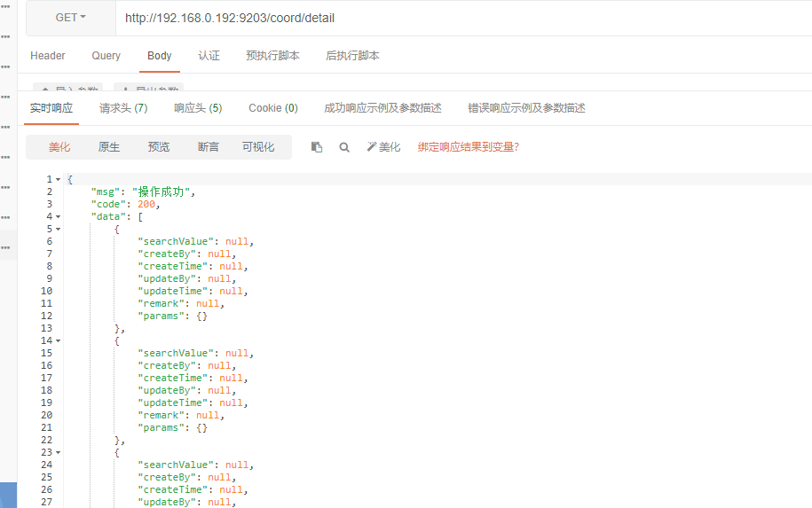Screen dimensions: 812x508
Task: Open the Cookie (0) tab
Action: [x=273, y=108]
